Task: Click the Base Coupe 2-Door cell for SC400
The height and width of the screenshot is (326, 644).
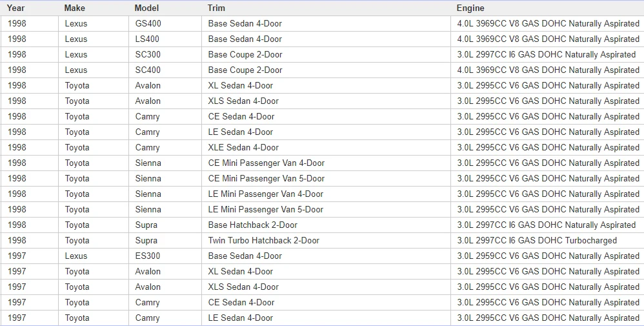Action: (x=326, y=70)
